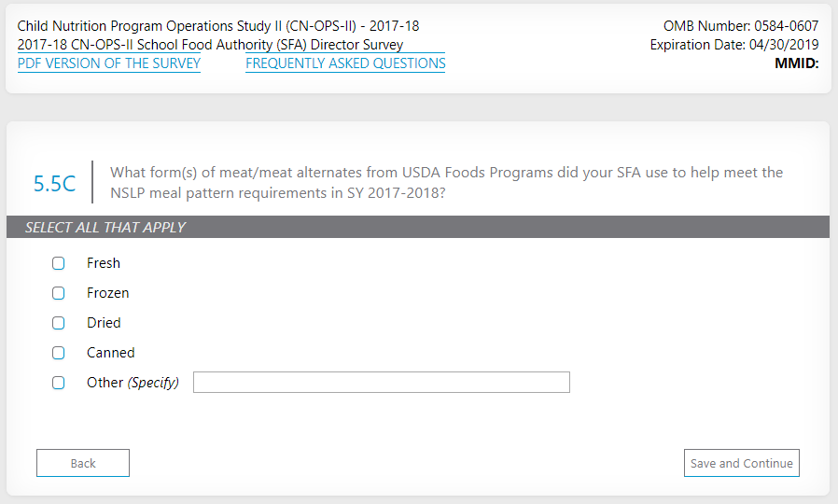
Task: Click the Fresh option label
Action: [104, 263]
